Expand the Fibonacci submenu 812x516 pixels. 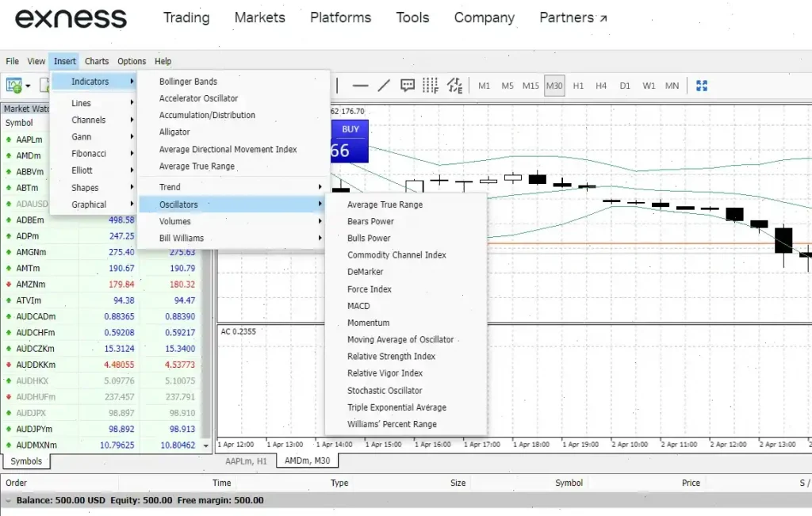pyautogui.click(x=94, y=153)
